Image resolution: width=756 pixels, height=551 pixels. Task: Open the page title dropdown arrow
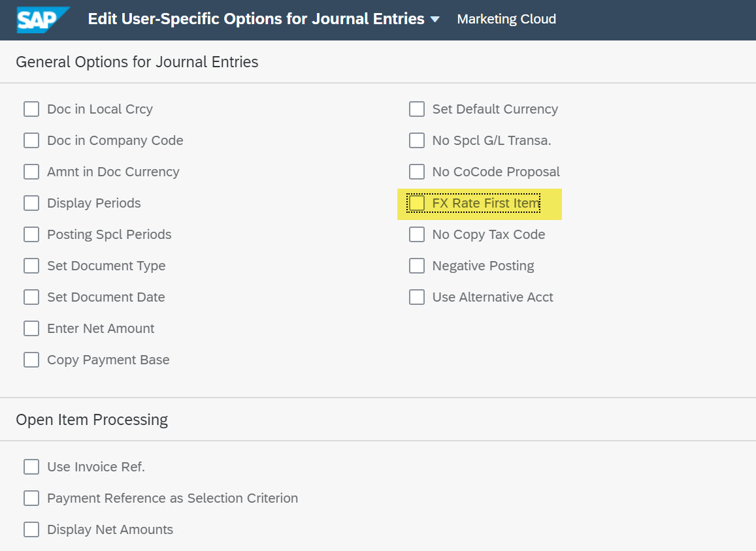click(435, 20)
